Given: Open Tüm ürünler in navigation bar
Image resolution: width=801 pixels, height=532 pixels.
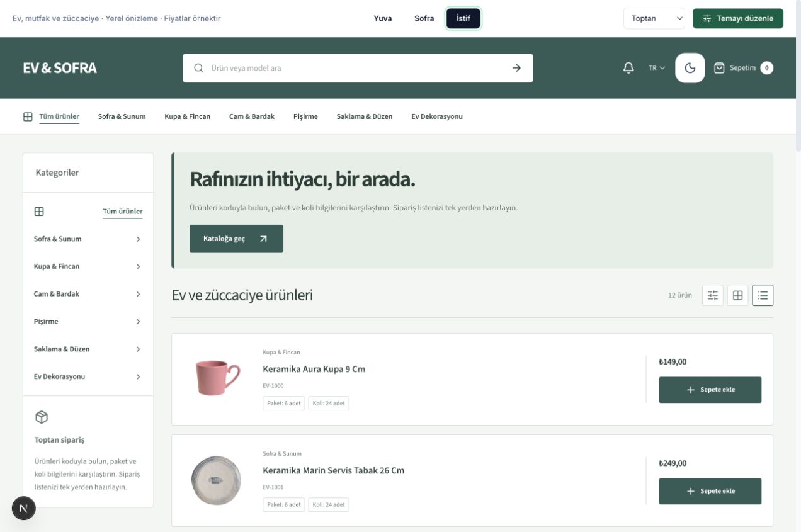Looking at the screenshot, I should 59,116.
